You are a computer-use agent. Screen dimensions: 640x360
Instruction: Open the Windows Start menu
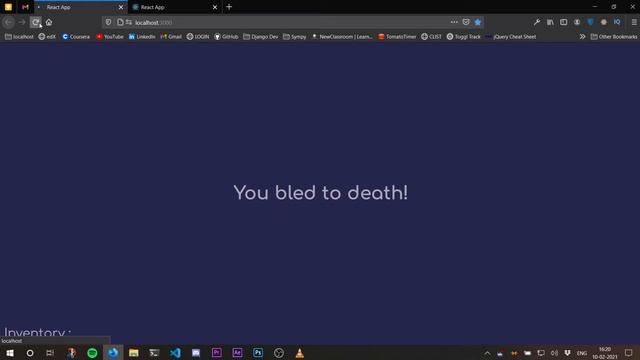pos(10,353)
